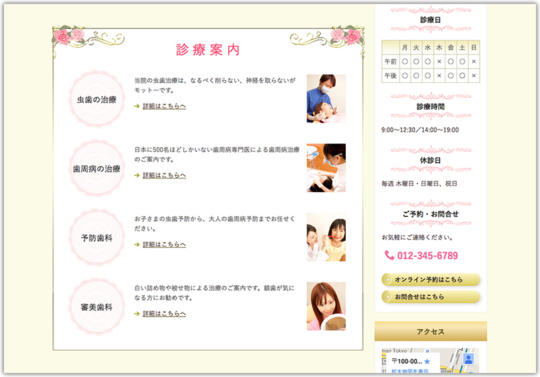Open the dentist treating patient photo
Screen dimensions: 540x377
326,98
